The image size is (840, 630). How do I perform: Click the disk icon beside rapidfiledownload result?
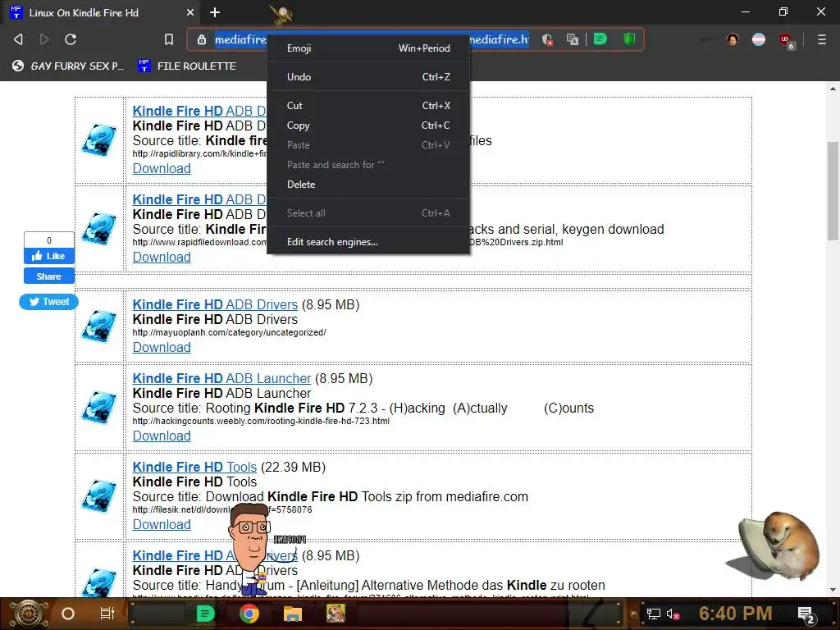pos(99,230)
